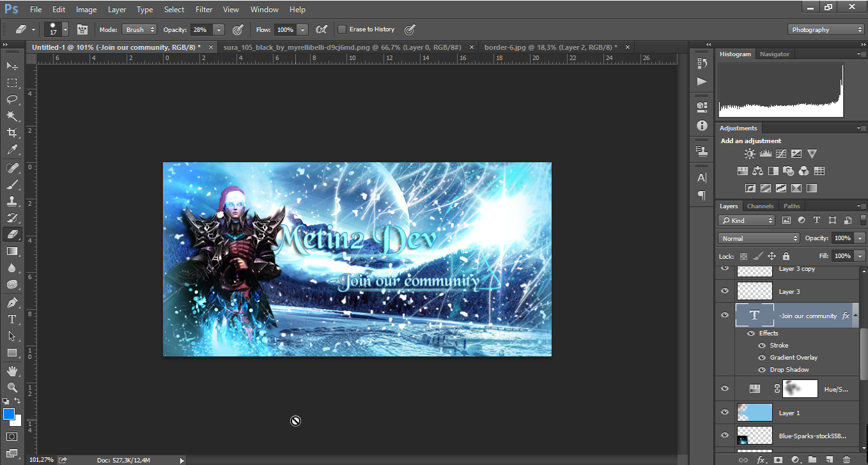
Task: Collapse the text layer effects list arrow
Action: tap(855, 316)
